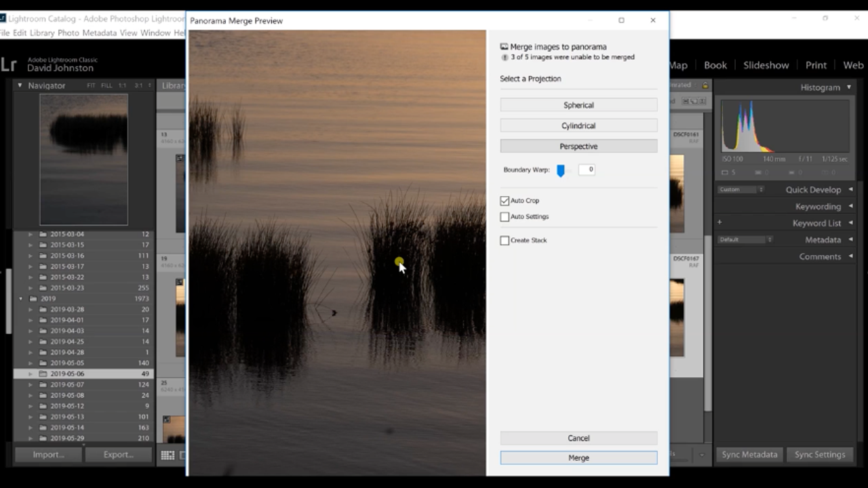
Task: Expand the Keywording panel
Action: pyautogui.click(x=850, y=207)
